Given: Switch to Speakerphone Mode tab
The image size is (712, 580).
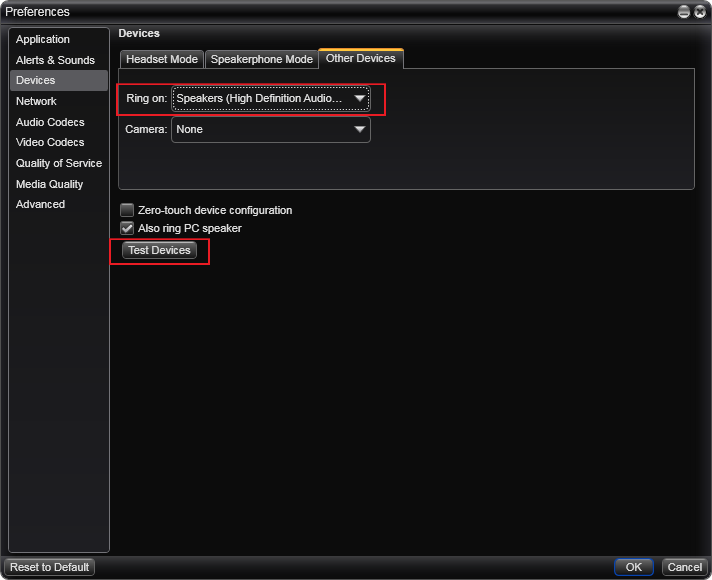Looking at the screenshot, I should tap(262, 59).
